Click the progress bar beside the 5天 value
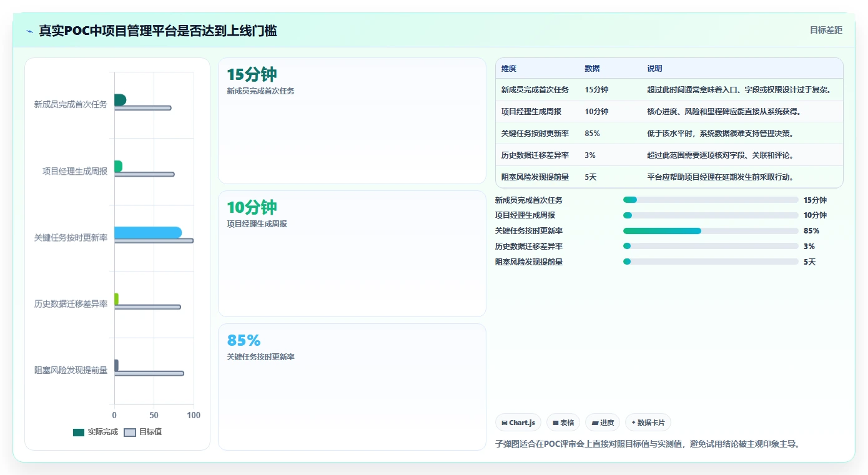Viewport: 868px width, 475px height. [x=711, y=262]
